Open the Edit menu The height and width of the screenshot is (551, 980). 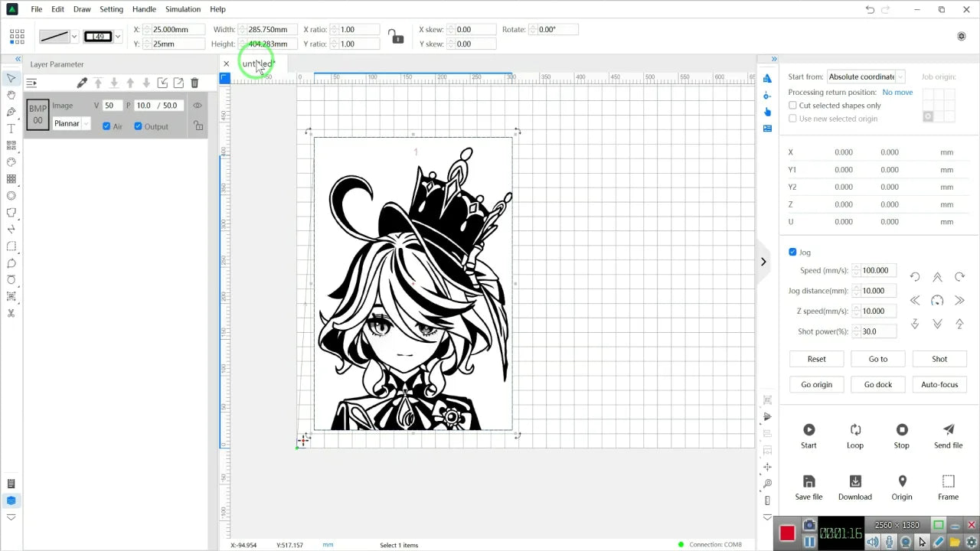(x=58, y=9)
